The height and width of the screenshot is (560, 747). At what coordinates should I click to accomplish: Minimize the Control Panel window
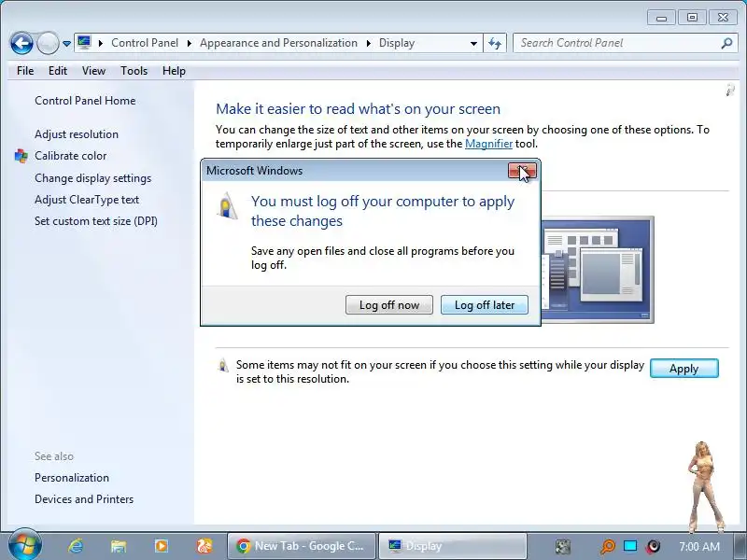(x=661, y=18)
